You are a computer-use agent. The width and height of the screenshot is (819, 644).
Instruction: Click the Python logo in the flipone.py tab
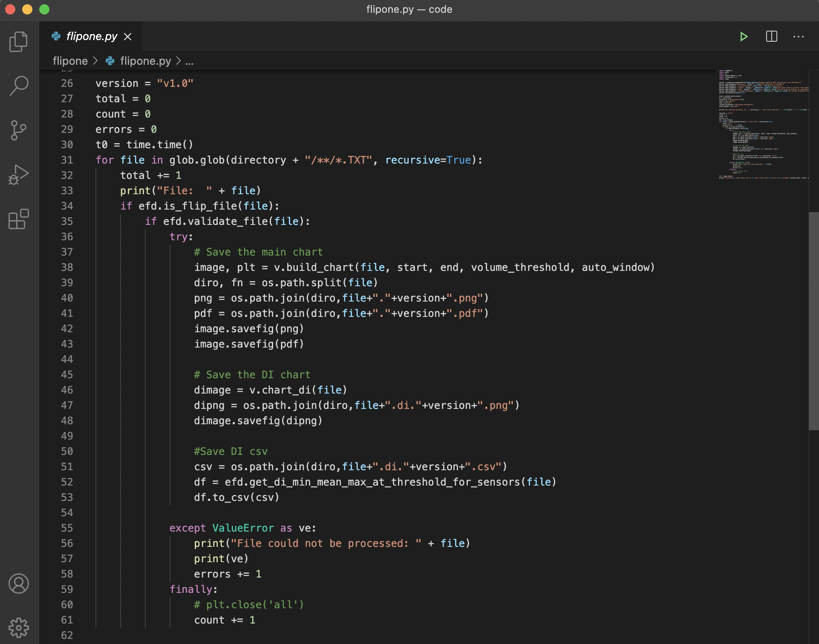click(x=56, y=37)
